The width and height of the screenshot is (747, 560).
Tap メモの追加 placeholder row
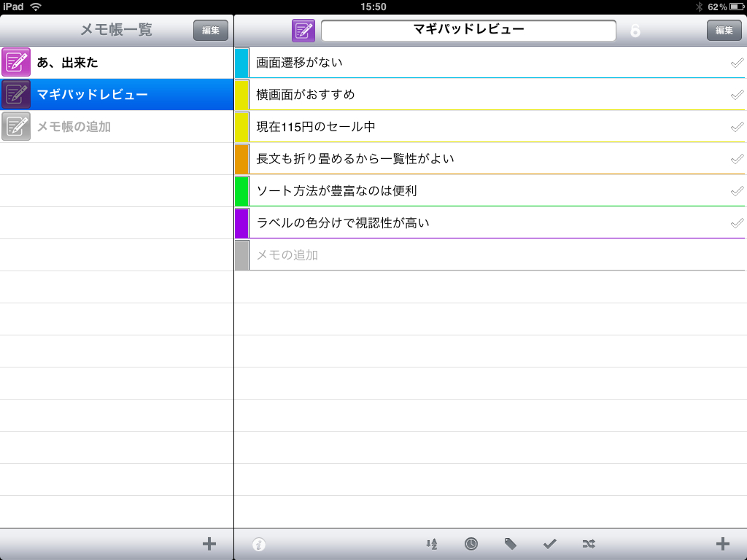coord(489,254)
